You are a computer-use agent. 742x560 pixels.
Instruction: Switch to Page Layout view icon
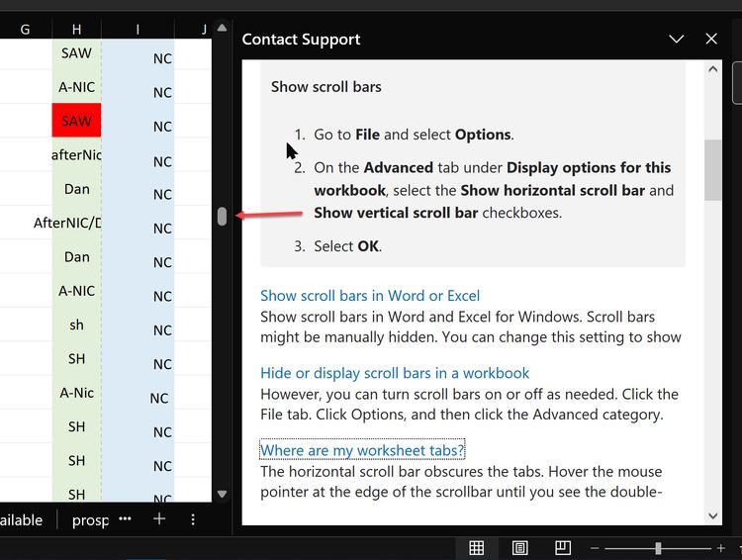(x=519, y=548)
